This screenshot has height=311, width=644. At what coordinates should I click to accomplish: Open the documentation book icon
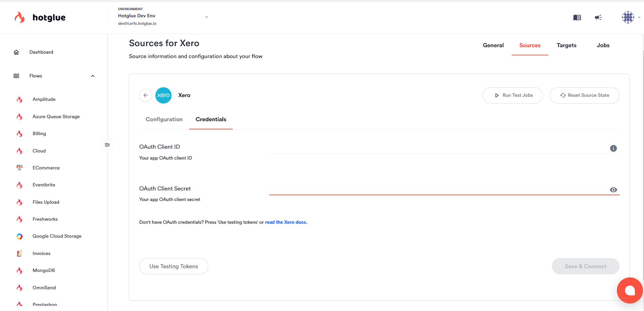[x=577, y=17]
